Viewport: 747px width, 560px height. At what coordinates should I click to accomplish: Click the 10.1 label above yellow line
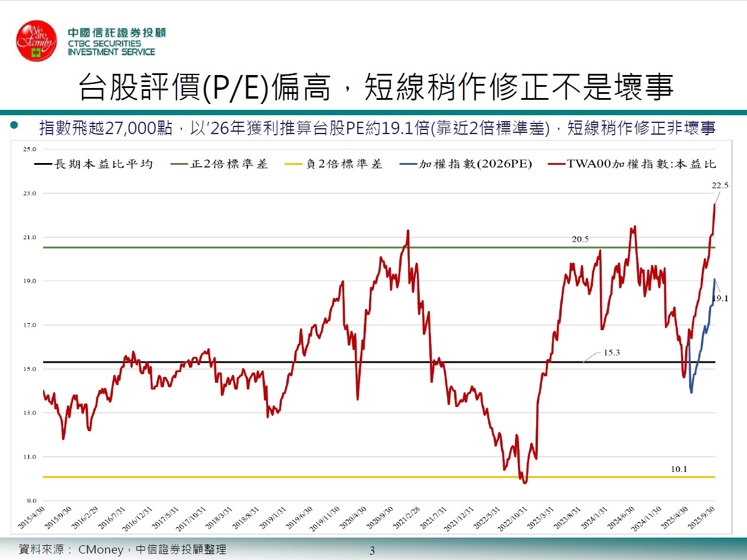[x=679, y=470]
